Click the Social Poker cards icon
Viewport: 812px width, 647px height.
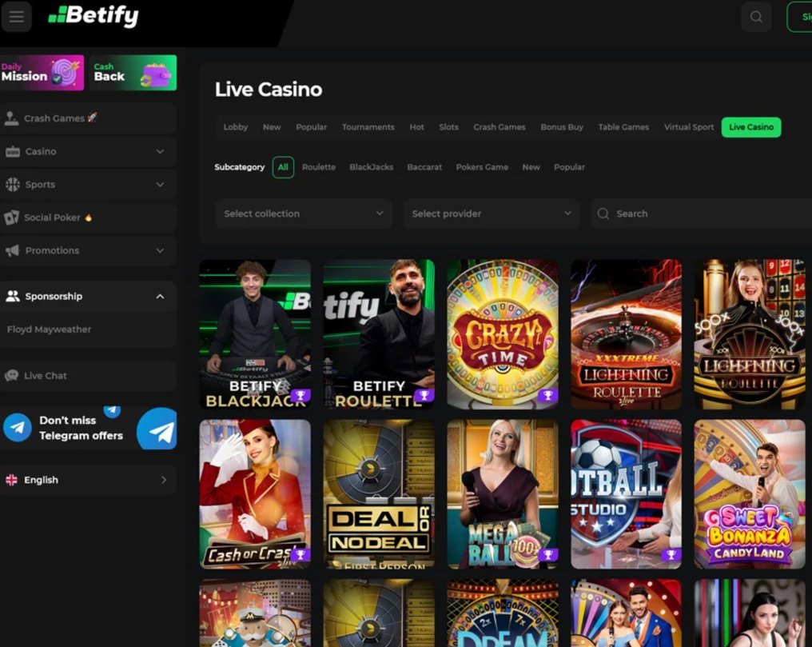click(x=11, y=218)
